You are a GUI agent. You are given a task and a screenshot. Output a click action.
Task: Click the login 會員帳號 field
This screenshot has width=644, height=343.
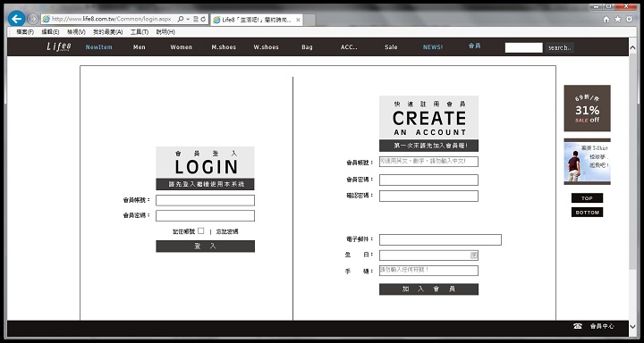click(x=205, y=200)
